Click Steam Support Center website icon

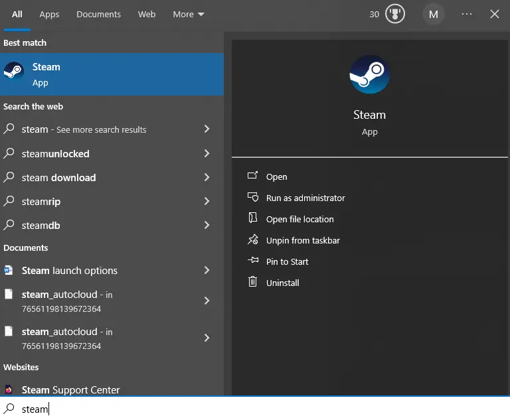coord(9,389)
